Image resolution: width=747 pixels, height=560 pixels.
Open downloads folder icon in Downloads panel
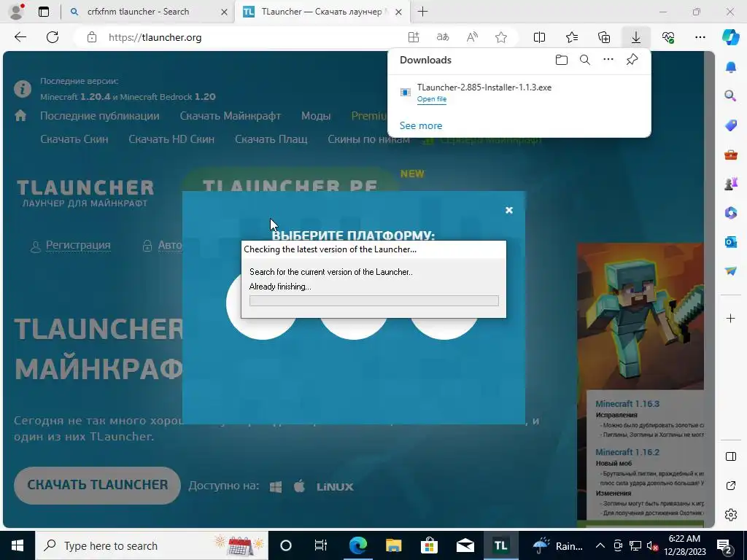(x=562, y=60)
